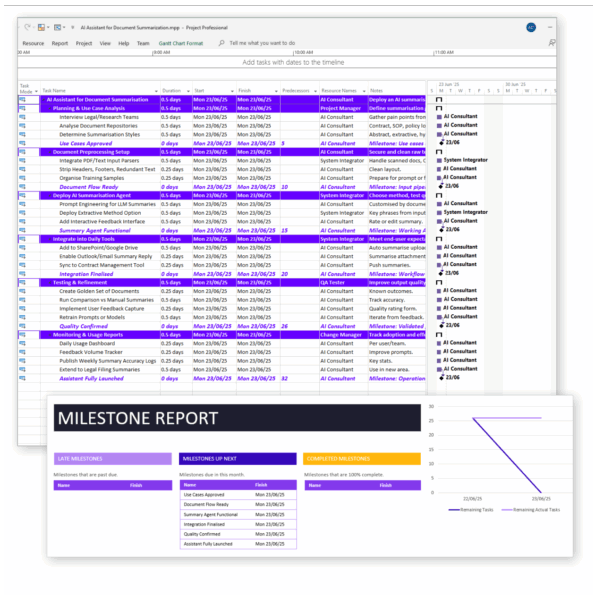Open the comments icon at ribbon right edge

[x=552, y=43]
